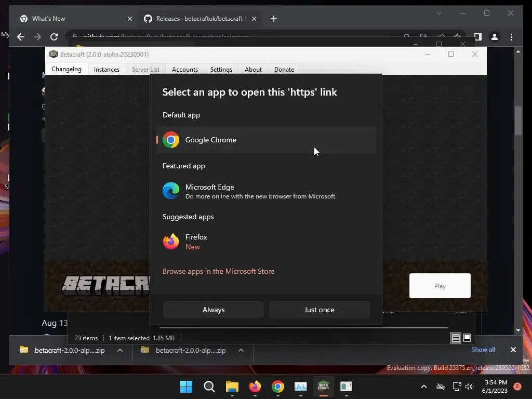532x399 pixels.
Task: Close the What's New tab
Action: pyautogui.click(x=129, y=19)
